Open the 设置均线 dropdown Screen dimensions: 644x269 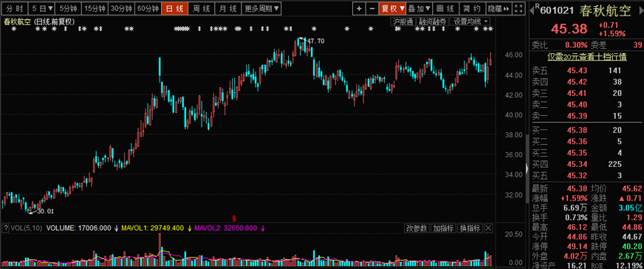point(470,21)
